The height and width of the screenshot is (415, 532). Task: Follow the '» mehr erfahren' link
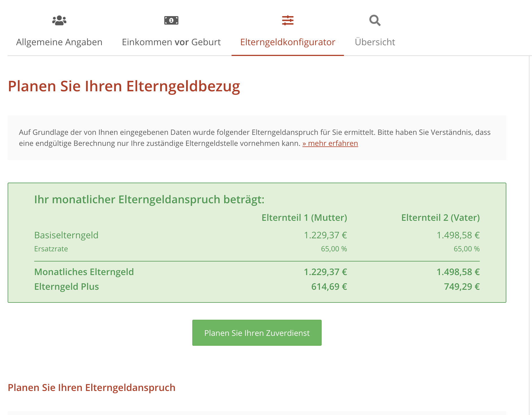coord(330,143)
